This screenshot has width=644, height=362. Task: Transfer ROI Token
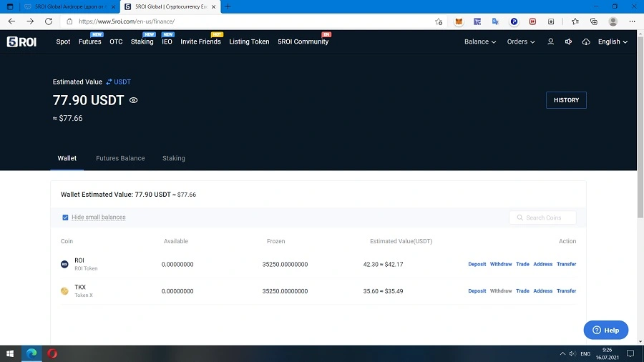coord(567,264)
